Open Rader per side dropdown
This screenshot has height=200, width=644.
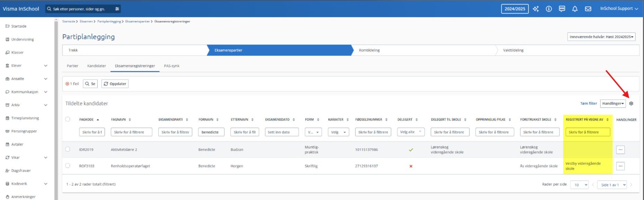pyautogui.click(x=579, y=185)
